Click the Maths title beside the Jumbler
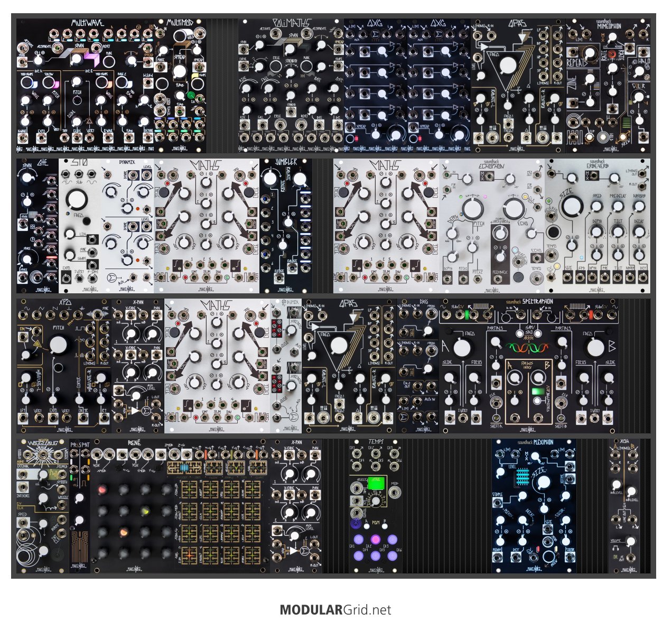672x621 pixels. [x=206, y=166]
